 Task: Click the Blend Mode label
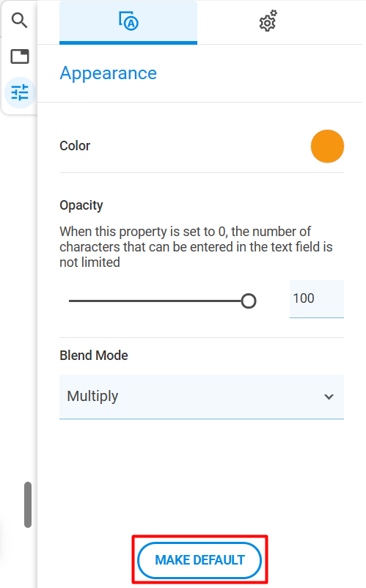pos(94,355)
